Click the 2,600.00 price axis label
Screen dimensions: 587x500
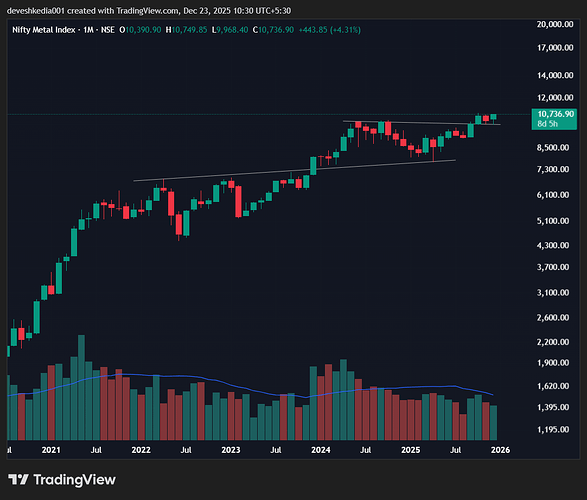pos(553,318)
